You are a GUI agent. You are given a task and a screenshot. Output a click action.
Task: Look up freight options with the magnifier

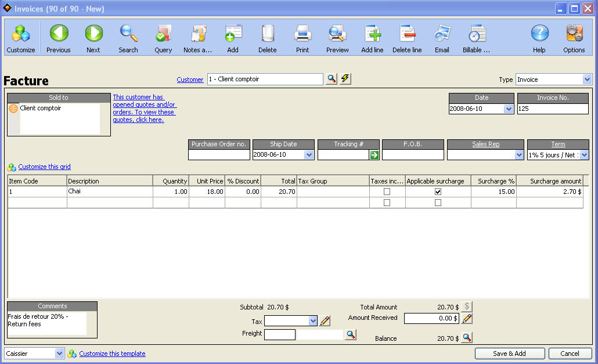click(x=350, y=334)
